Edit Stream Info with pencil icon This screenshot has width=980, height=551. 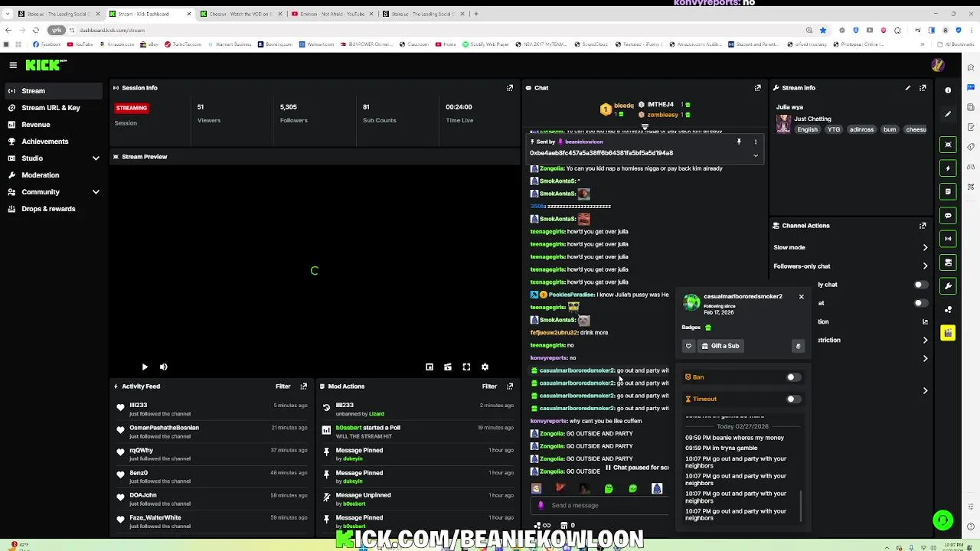(x=908, y=88)
